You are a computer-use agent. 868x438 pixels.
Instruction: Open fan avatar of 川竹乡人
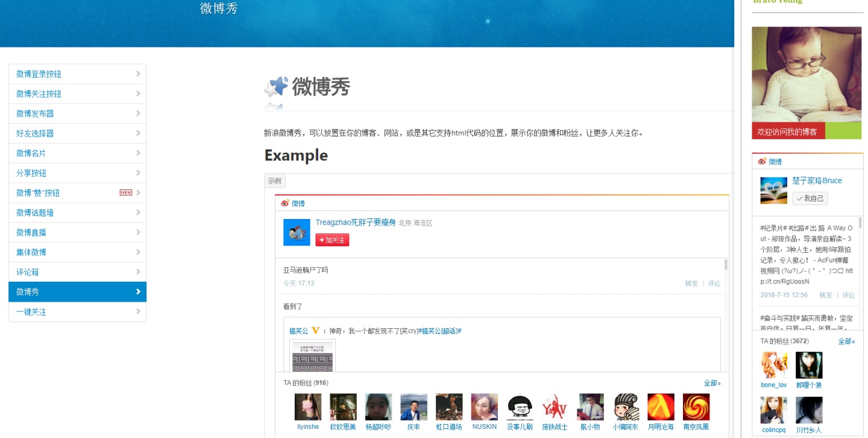click(x=809, y=410)
